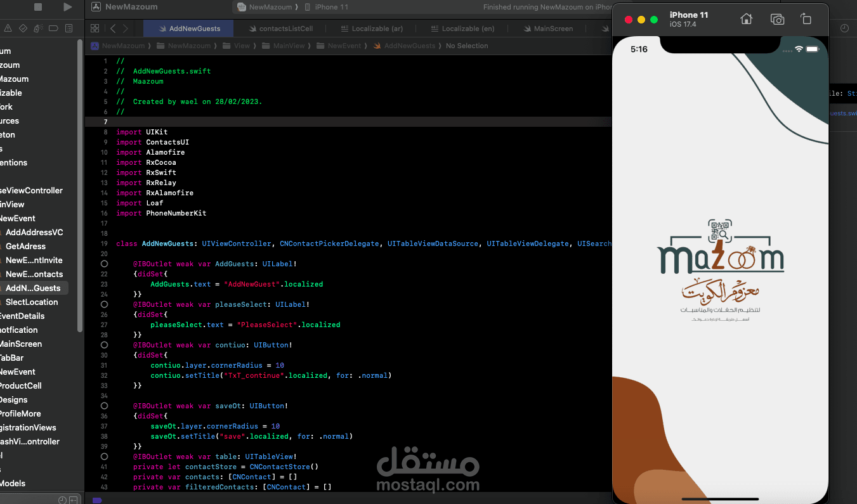Select the NewE...ontacts file in navigator
The width and height of the screenshot is (857, 504).
click(34, 274)
